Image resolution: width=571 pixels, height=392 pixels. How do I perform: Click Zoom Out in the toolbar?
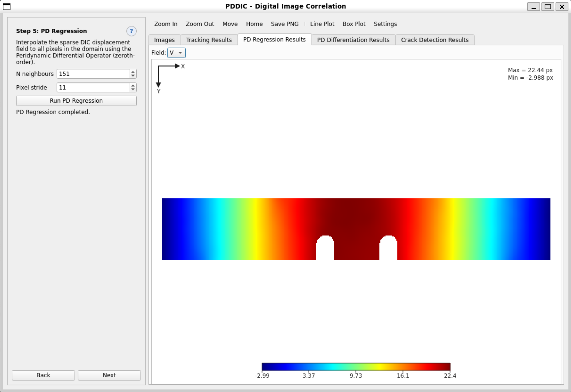200,24
